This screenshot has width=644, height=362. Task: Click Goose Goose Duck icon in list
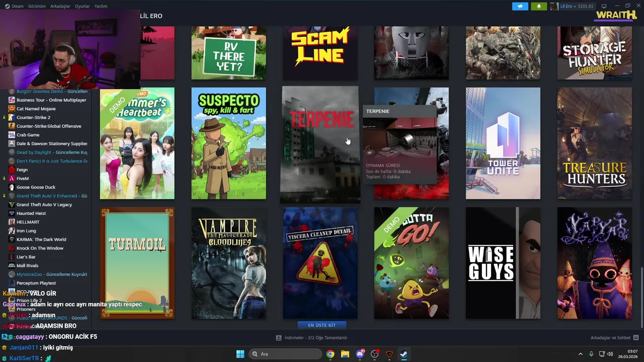[12, 187]
